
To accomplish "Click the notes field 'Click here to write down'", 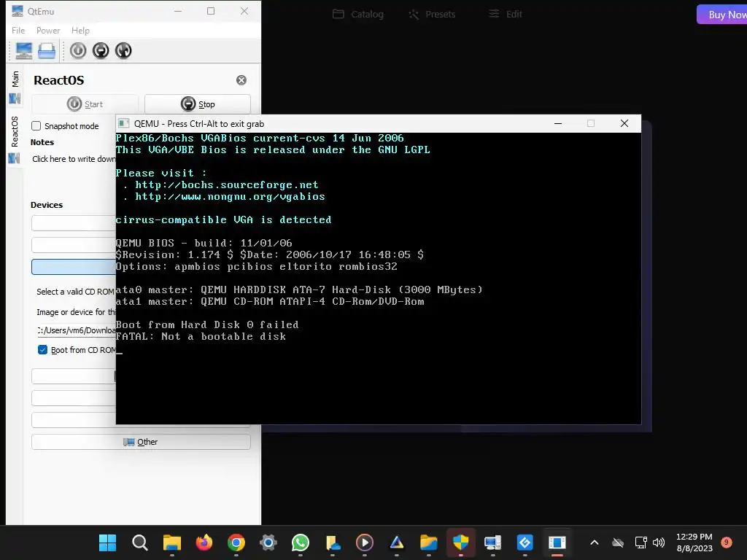I will pos(74,159).
